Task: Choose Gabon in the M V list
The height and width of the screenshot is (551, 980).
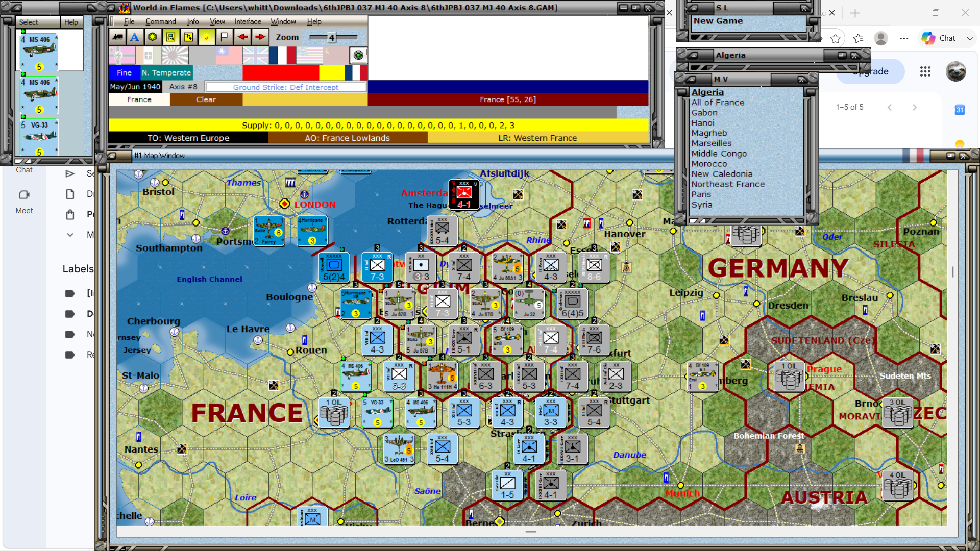Action: click(704, 113)
